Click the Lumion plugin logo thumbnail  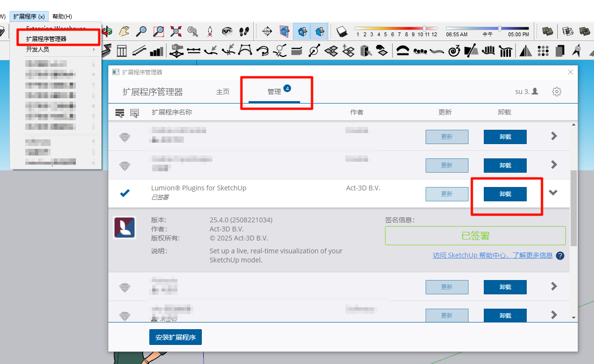[125, 228]
